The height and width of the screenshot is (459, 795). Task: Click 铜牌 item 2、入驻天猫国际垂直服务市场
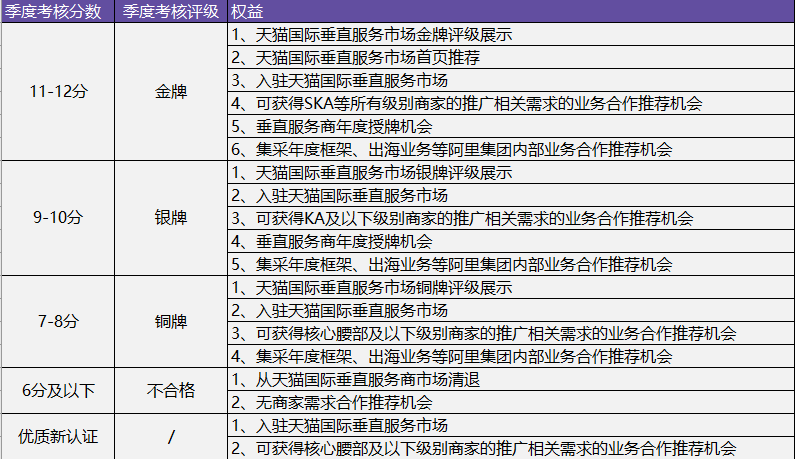pyautogui.click(x=511, y=310)
